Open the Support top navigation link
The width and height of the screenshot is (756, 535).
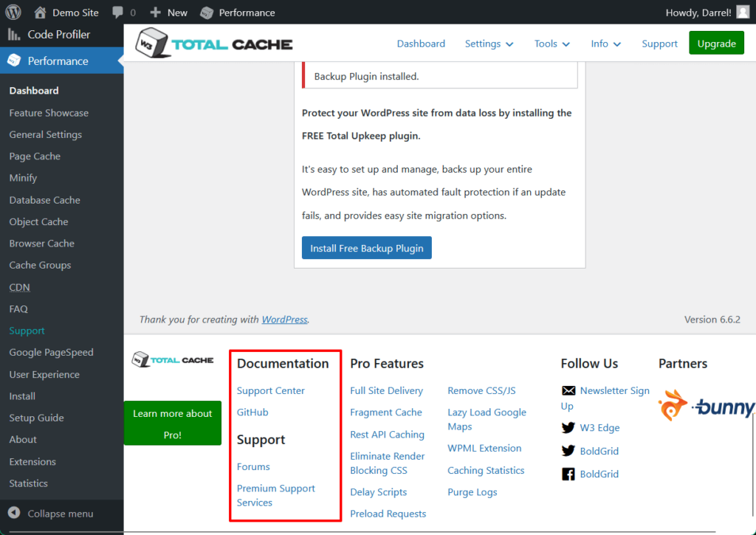659,44
